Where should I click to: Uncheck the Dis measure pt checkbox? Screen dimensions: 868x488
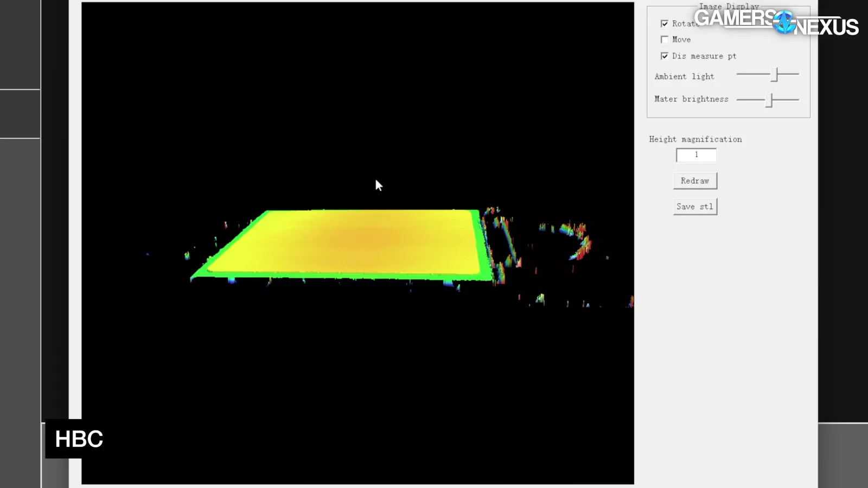click(x=665, y=56)
